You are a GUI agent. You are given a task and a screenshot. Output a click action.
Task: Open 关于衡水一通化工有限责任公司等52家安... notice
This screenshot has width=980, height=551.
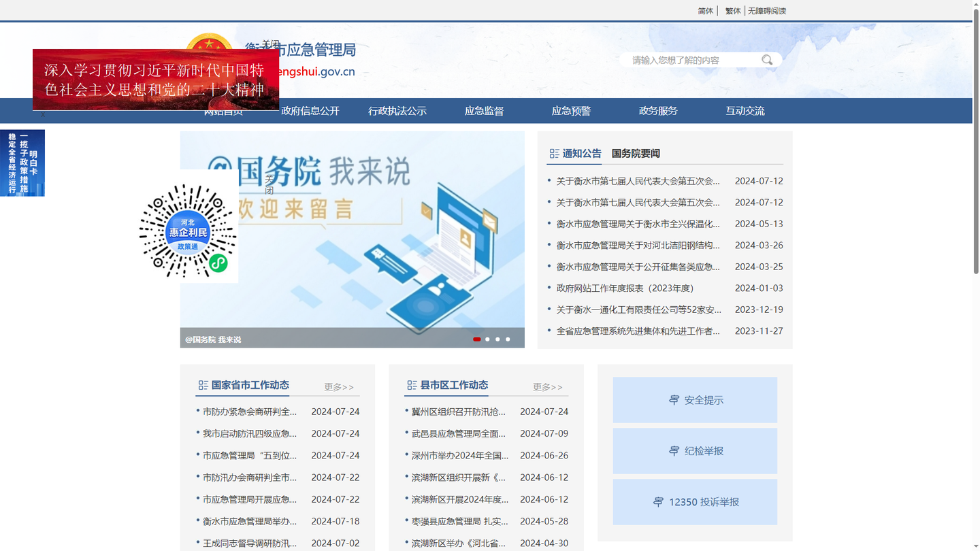[639, 310]
